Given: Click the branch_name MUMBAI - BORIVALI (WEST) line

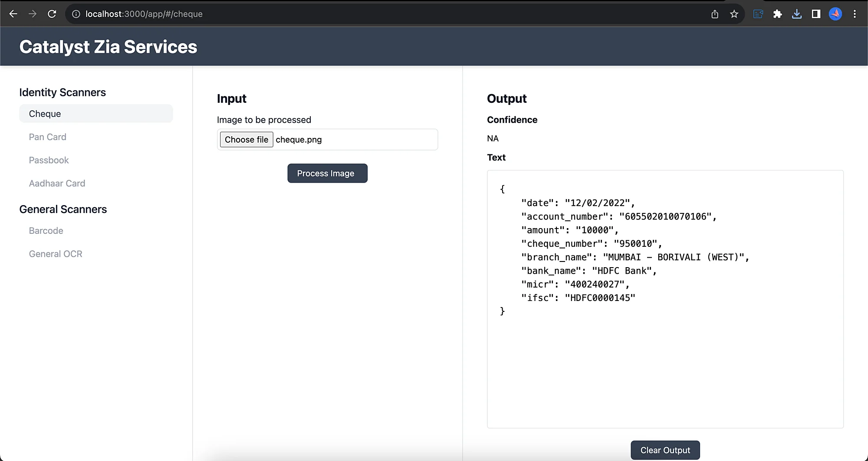Looking at the screenshot, I should coord(635,257).
